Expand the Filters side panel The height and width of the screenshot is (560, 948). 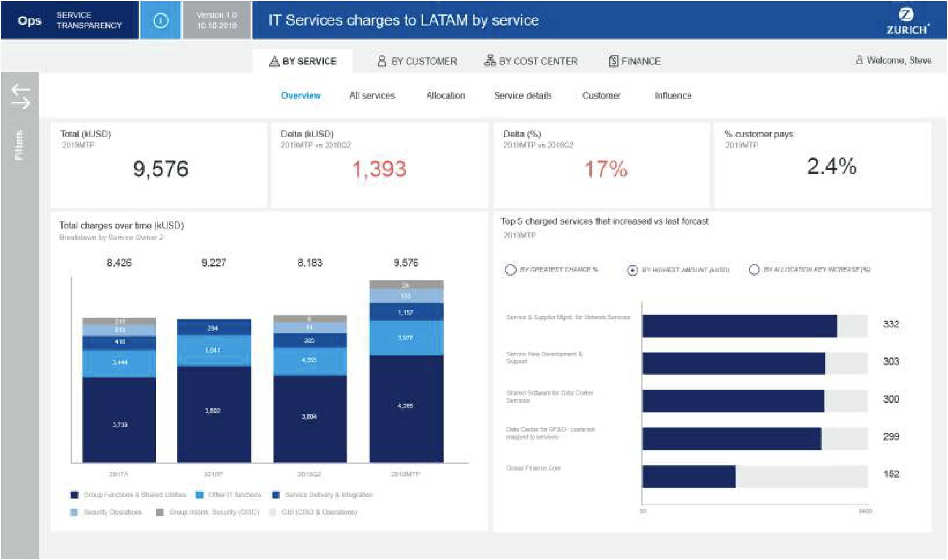click(19, 145)
